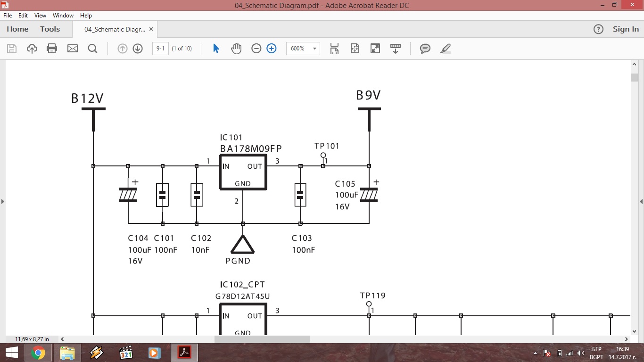Open the language indicator in tray
This screenshot has height=362, width=644.
596,349
